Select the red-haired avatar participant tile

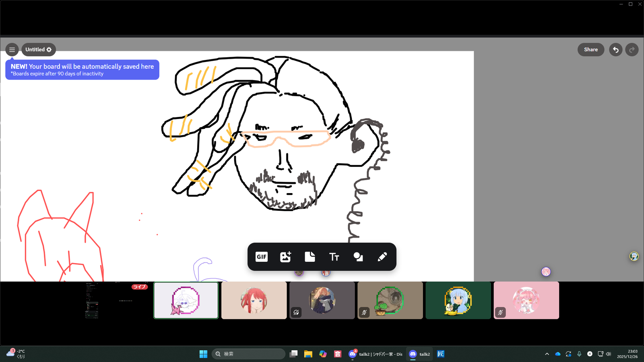[254, 300]
